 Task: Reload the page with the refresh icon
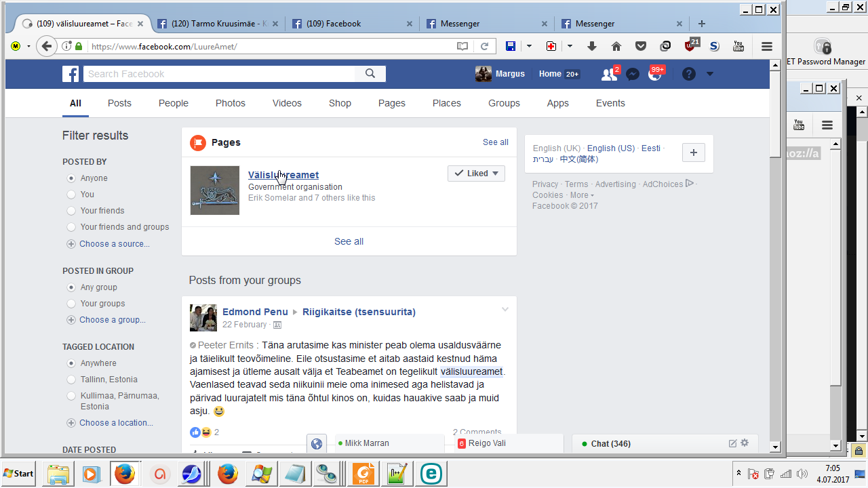484,47
